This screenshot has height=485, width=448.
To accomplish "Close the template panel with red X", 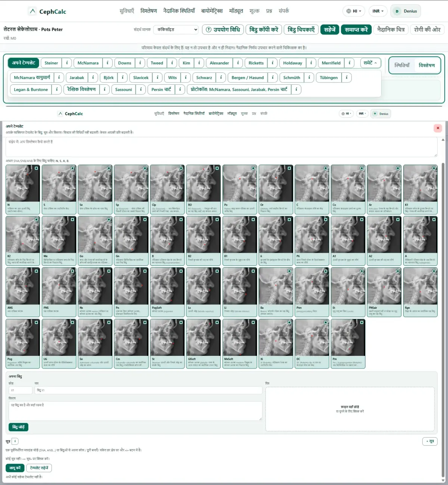I will tap(438, 128).
